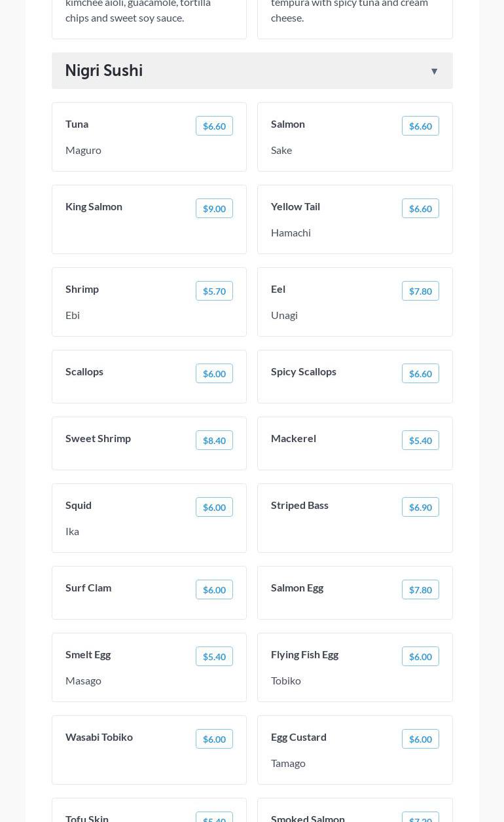Screen dimensions: 504x822
Task: Click the Egg Custard $6.00 price
Action: pyautogui.click(x=420, y=739)
